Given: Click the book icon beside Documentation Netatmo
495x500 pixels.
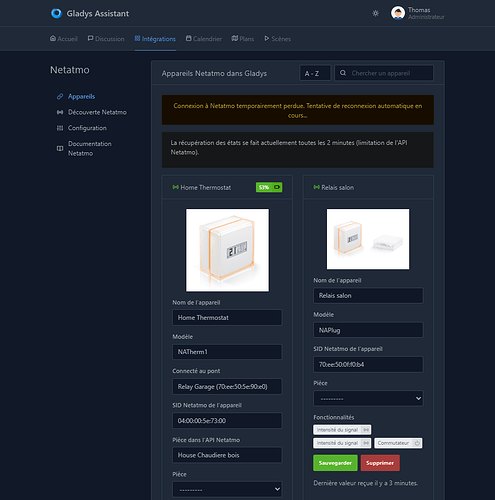Looking at the screenshot, I should [x=60, y=148].
